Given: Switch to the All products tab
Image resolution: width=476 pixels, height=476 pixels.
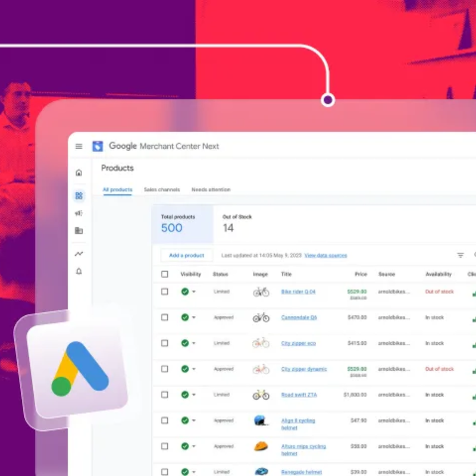Looking at the screenshot, I should (x=117, y=190).
